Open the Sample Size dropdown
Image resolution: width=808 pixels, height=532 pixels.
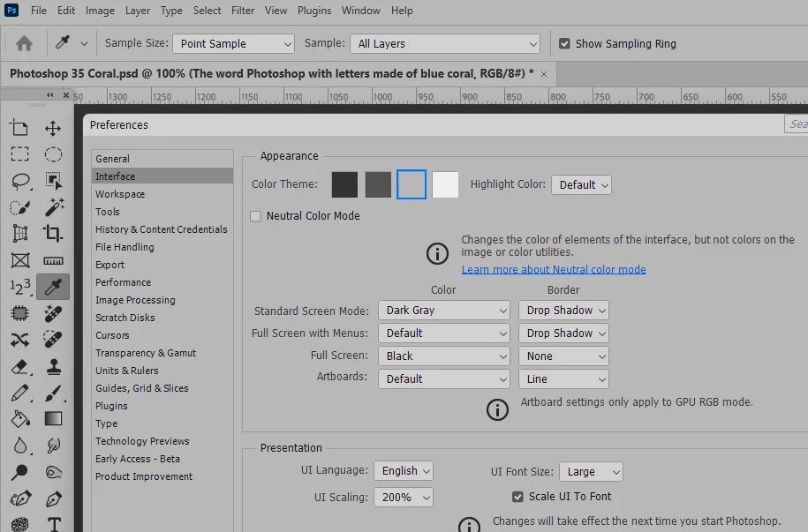[233, 44]
